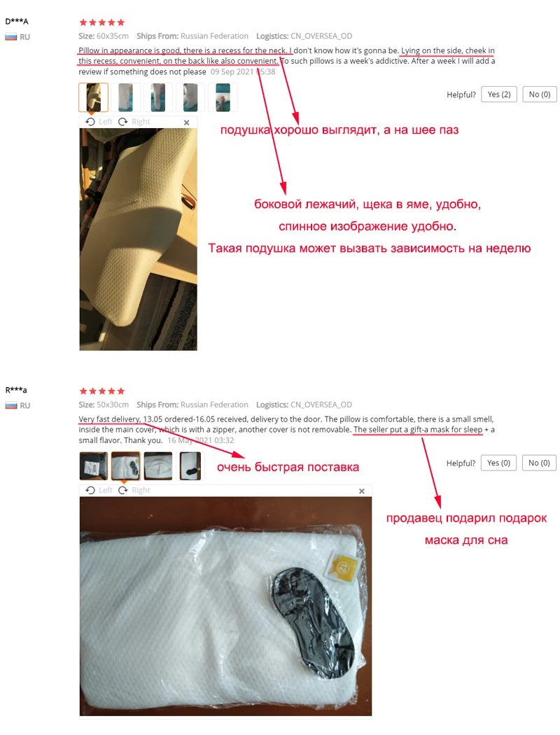The height and width of the screenshot is (735, 560).
Task: Select the highlighted sleep mask thumbnail
Action: point(125,466)
